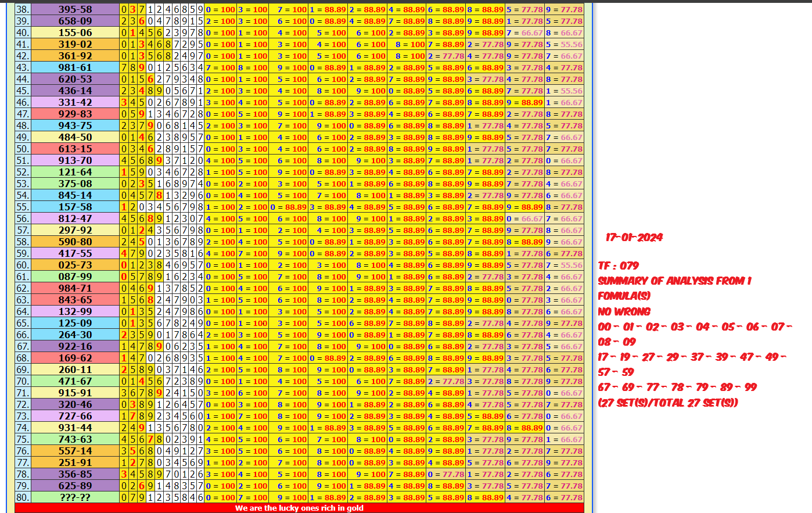Select the red result cell 929-83
This screenshot has height=513, width=812.
pyautogui.click(x=75, y=114)
